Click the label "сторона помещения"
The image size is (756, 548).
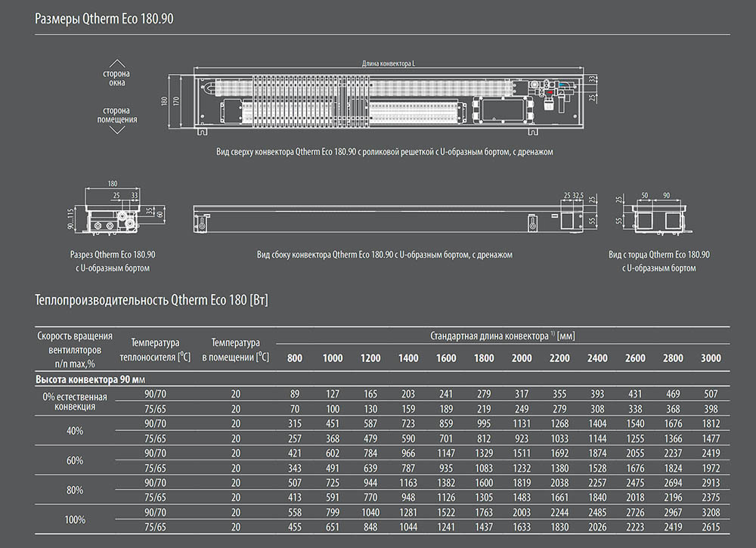pos(117,115)
